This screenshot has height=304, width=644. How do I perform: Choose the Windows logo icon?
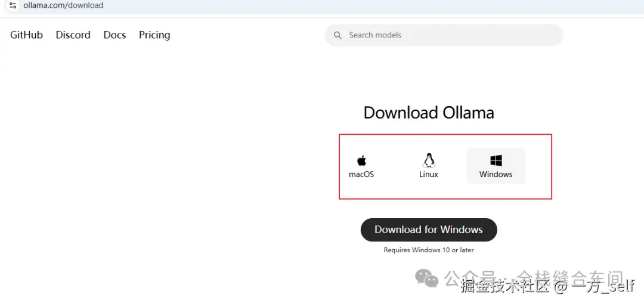(x=496, y=160)
